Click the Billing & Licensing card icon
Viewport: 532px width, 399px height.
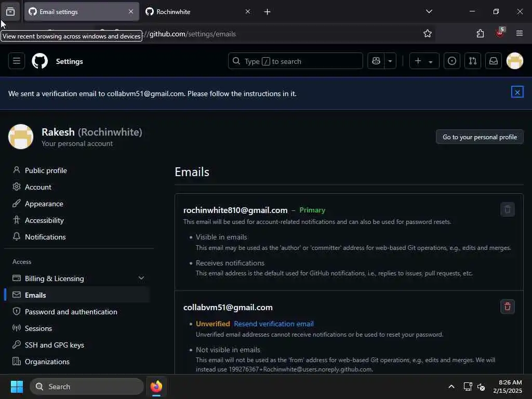[x=16, y=278]
